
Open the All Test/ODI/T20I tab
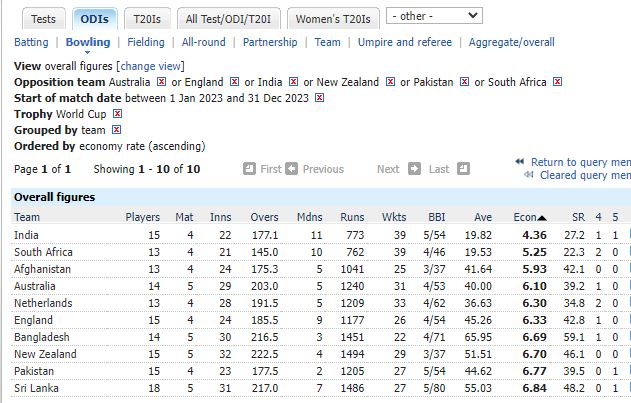pos(228,19)
